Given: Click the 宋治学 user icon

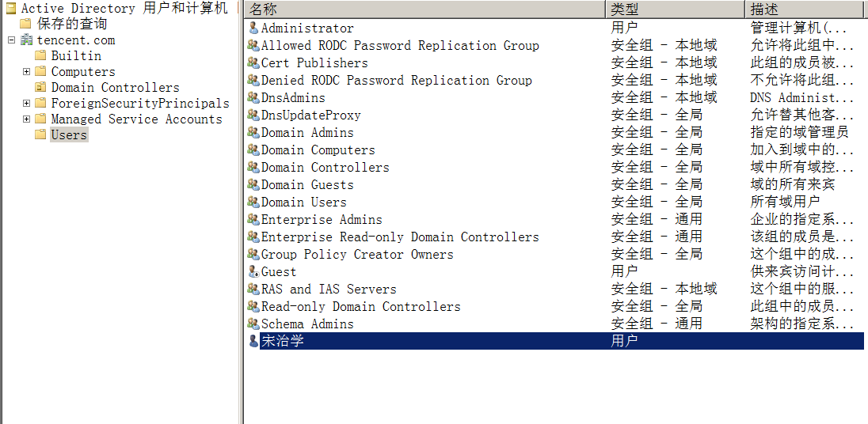Looking at the screenshot, I should point(253,341).
